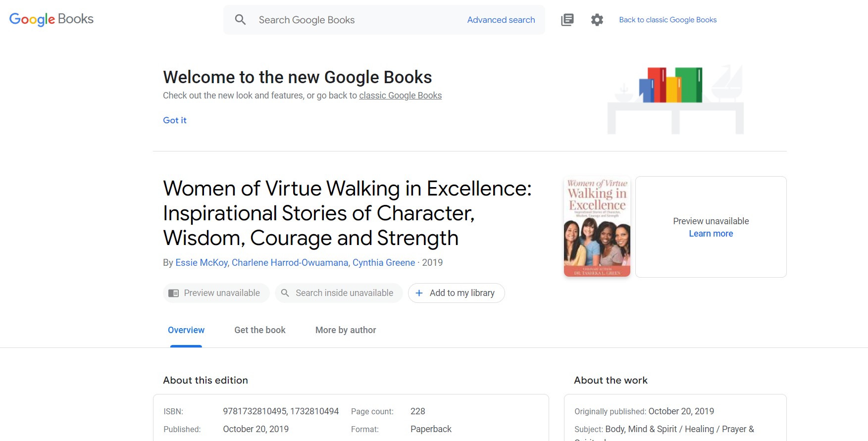Open author Essie McKoy's page

click(x=202, y=262)
